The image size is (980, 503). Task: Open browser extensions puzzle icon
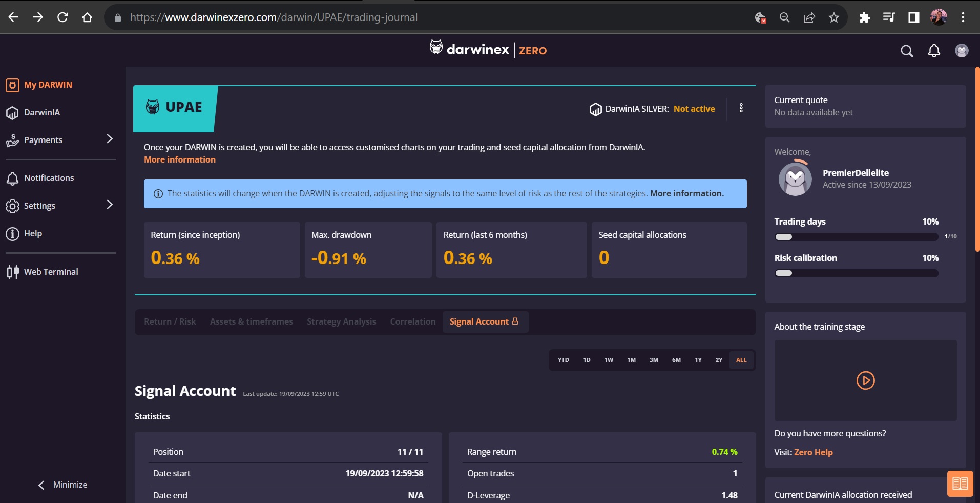(x=864, y=17)
